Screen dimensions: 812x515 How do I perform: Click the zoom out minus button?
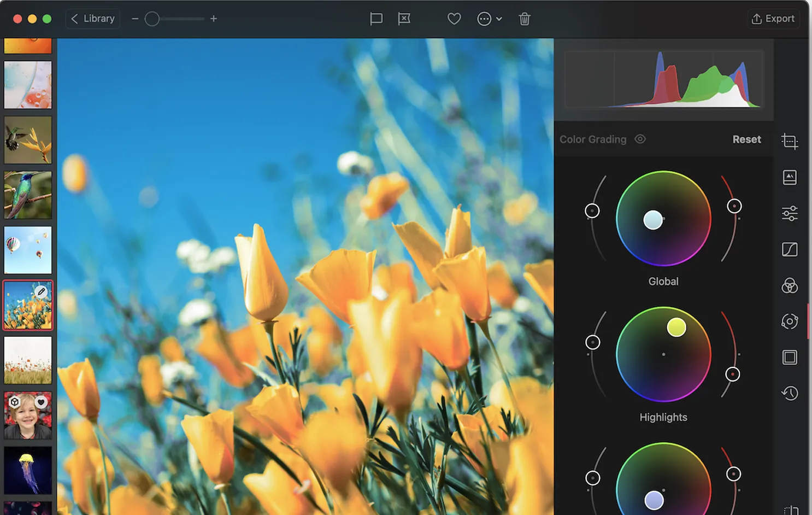[135, 19]
